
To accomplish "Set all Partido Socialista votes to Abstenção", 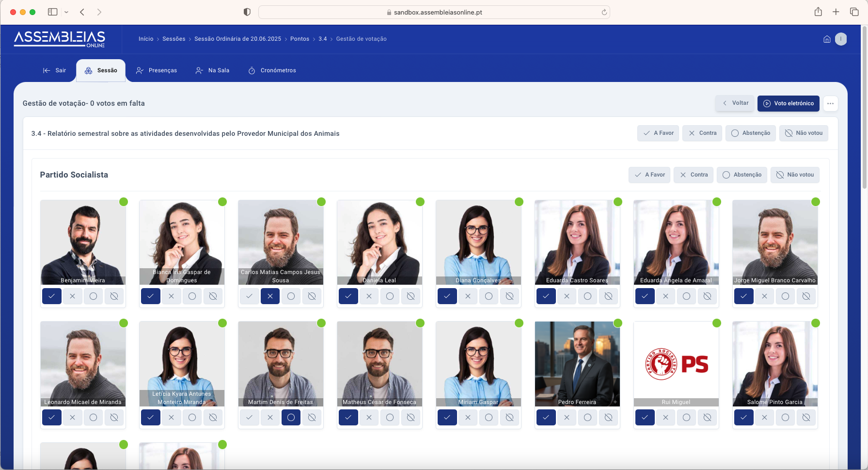I will pos(742,175).
